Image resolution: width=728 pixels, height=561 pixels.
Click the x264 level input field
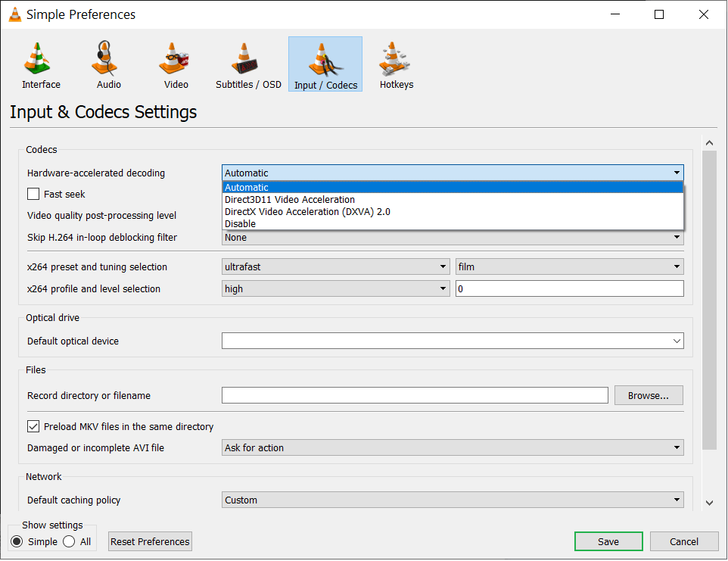[x=569, y=289]
